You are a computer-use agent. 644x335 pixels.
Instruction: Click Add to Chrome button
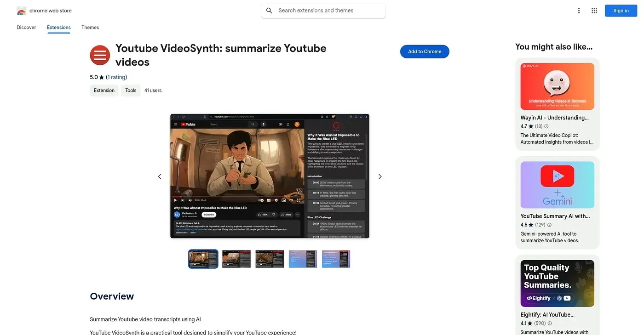point(425,51)
